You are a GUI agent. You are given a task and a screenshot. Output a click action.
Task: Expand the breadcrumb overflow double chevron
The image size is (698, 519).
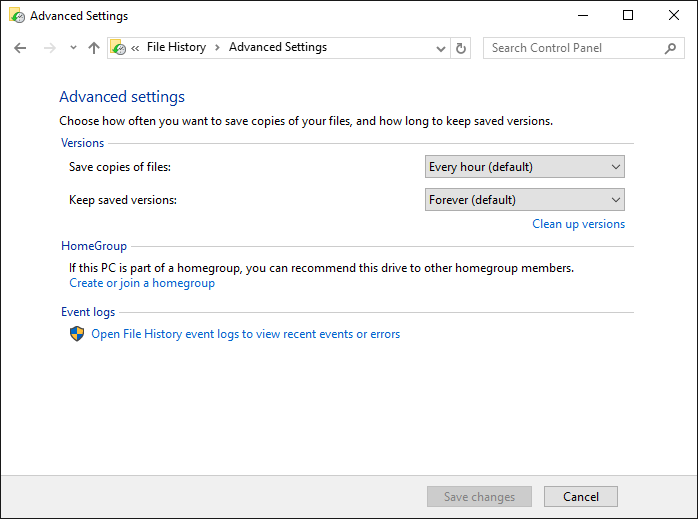pyautogui.click(x=135, y=48)
